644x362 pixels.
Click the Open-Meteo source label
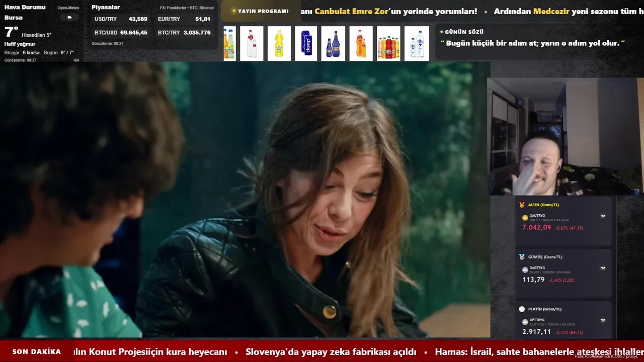coord(68,8)
